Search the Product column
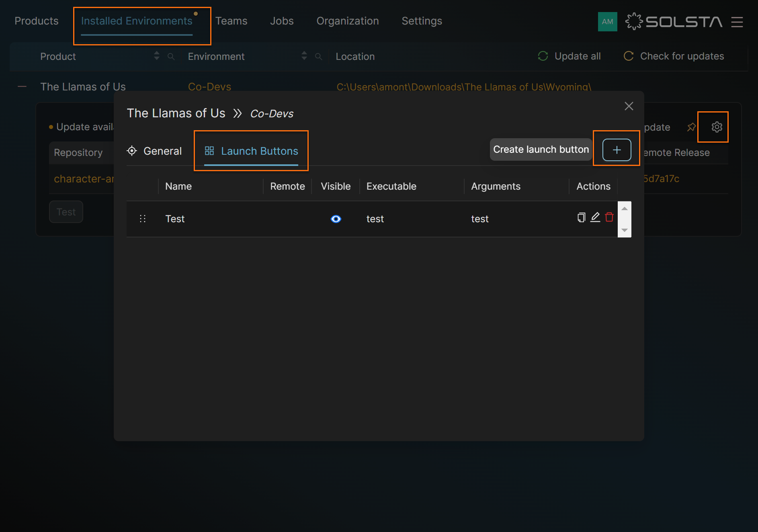Image resolution: width=758 pixels, height=532 pixels. [x=171, y=57]
